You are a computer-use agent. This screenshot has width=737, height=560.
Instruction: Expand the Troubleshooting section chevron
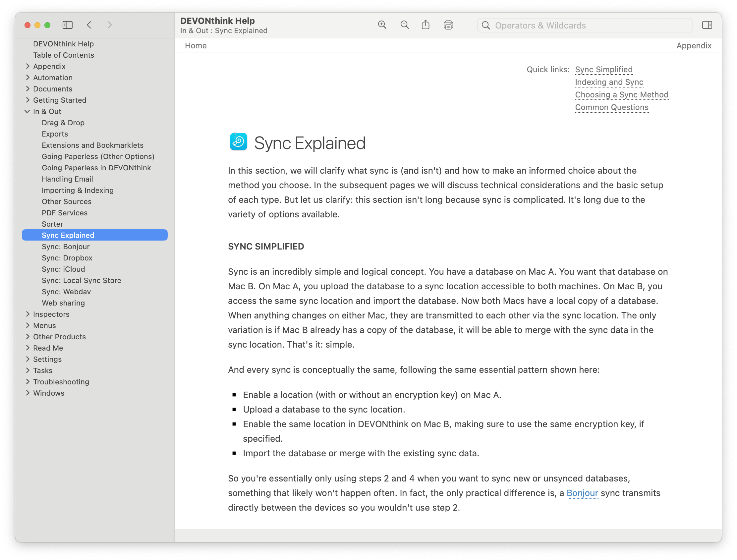pyautogui.click(x=28, y=382)
